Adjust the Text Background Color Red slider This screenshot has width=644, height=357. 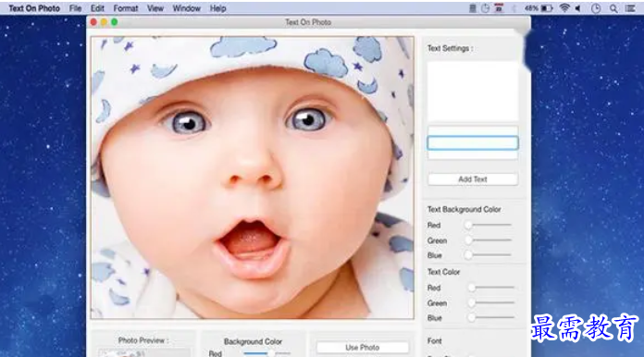pyautogui.click(x=489, y=225)
